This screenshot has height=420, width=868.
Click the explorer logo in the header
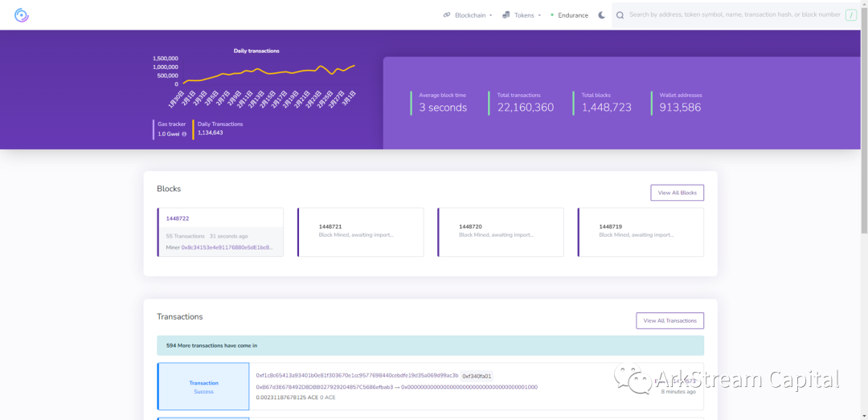click(x=22, y=15)
